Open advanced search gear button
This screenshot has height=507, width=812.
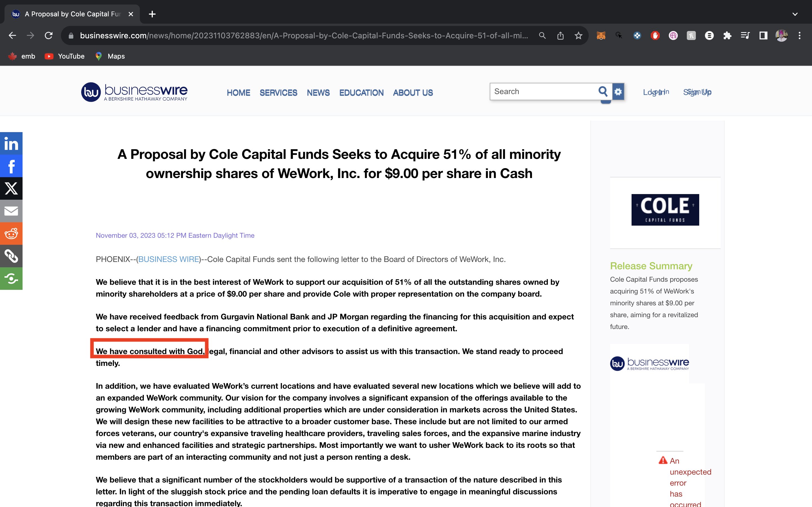[618, 91]
